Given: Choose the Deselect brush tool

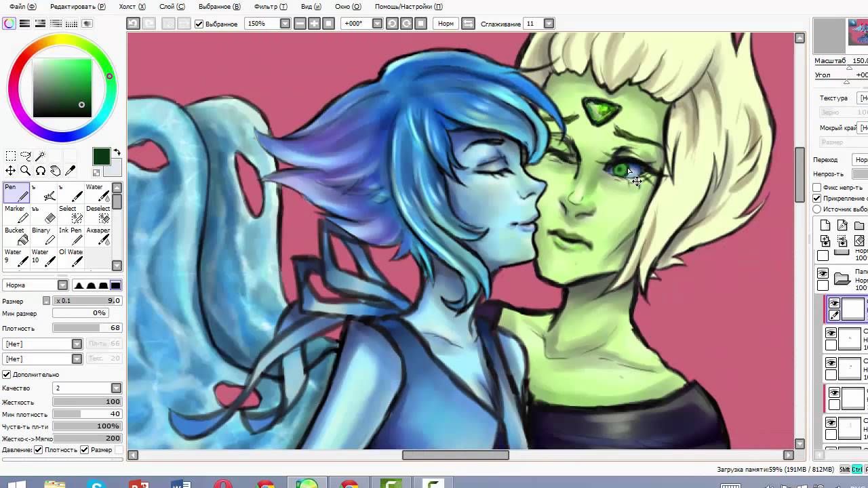Looking at the screenshot, I should (98, 216).
